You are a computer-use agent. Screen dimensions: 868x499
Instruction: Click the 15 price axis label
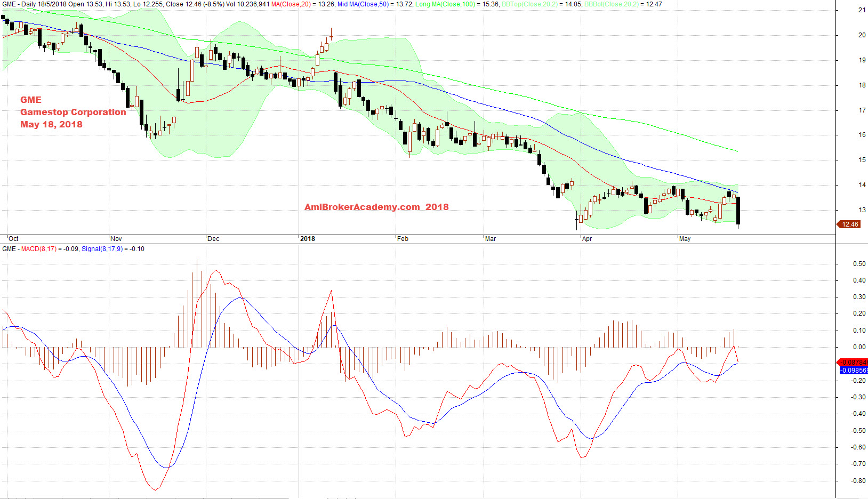coord(862,160)
